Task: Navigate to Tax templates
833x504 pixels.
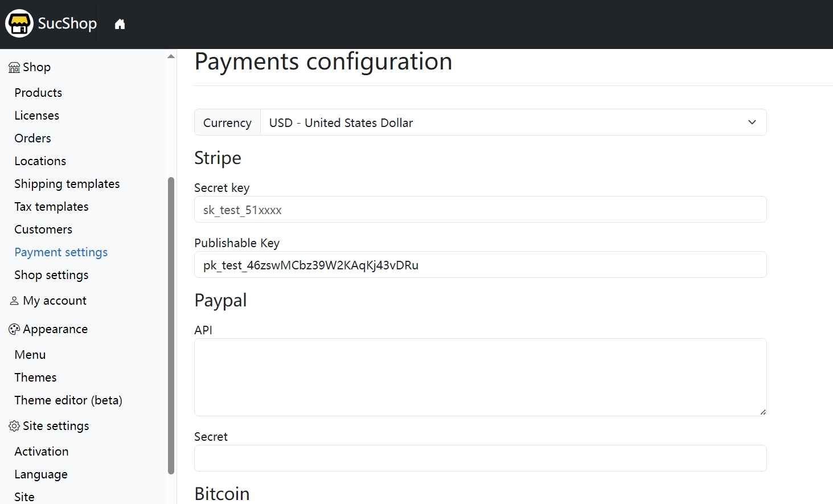Action: 51,207
